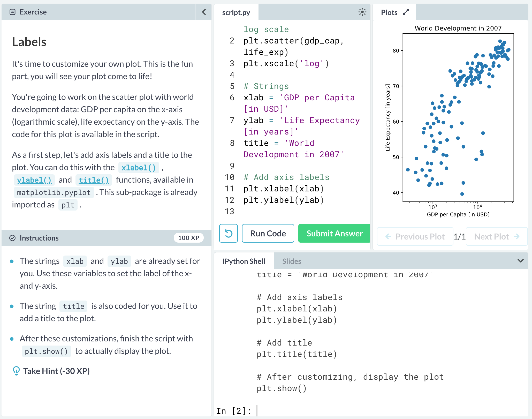Click the Previous Plot arrow button

(415, 236)
